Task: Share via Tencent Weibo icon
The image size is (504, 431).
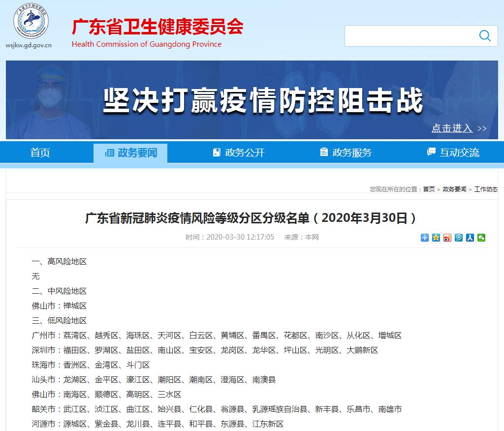Action: (x=459, y=238)
